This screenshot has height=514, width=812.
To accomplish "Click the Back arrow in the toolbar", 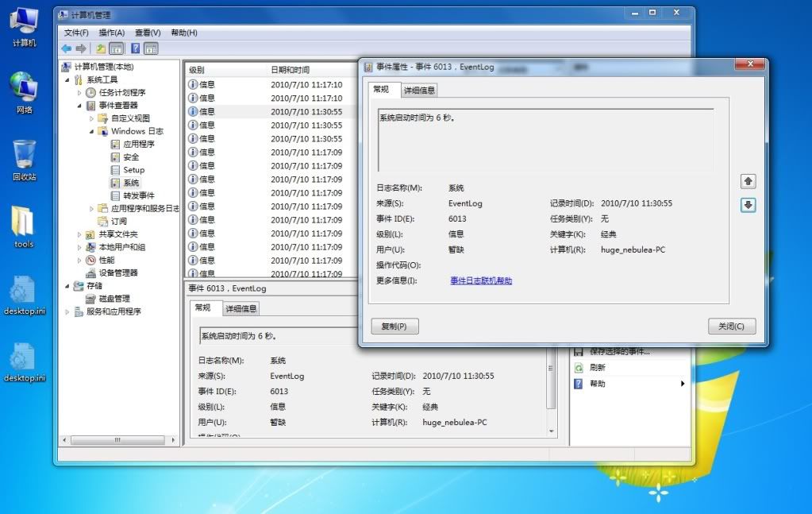I will [67, 48].
